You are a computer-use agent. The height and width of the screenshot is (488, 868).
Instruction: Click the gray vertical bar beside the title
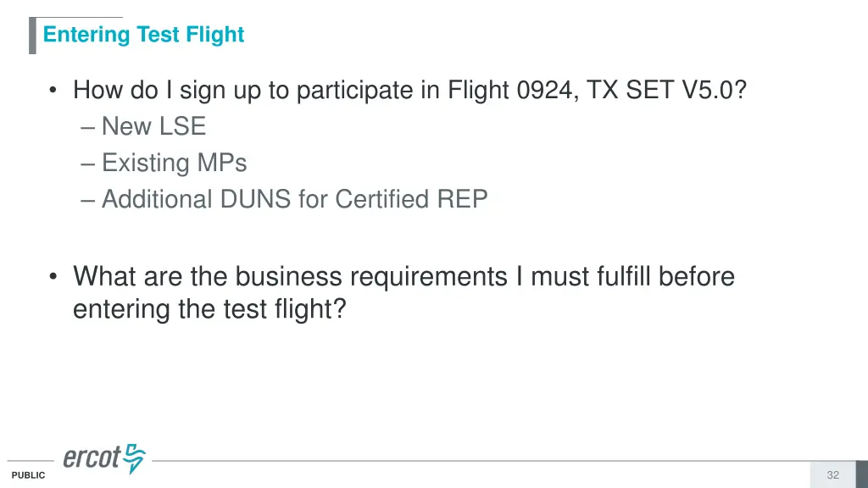[32, 36]
